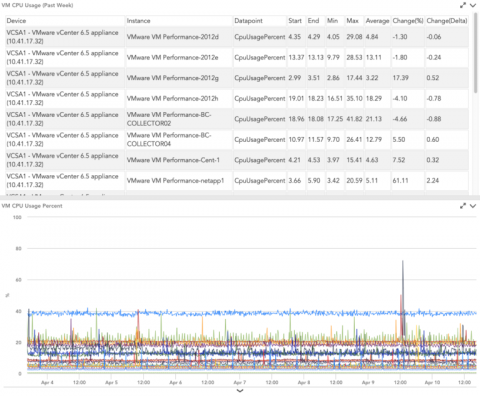Click Change(%) value 61.11 in netapp1 row
This screenshot has height=396, width=480.
point(400,180)
